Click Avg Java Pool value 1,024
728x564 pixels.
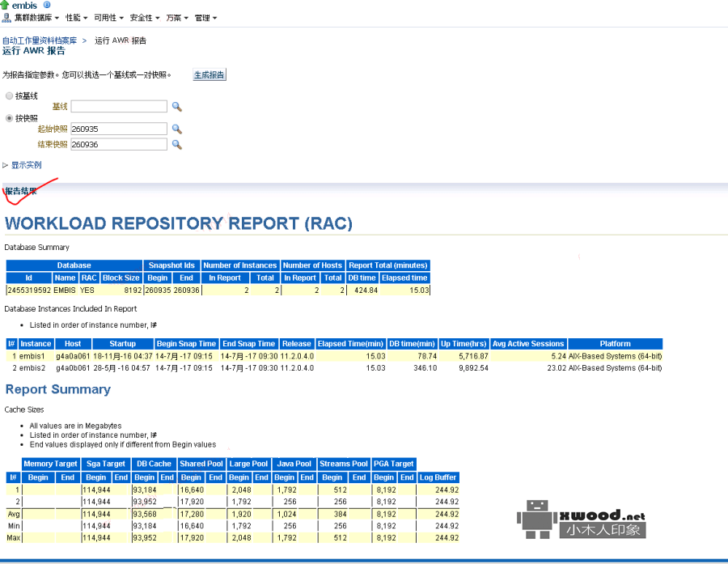point(287,515)
